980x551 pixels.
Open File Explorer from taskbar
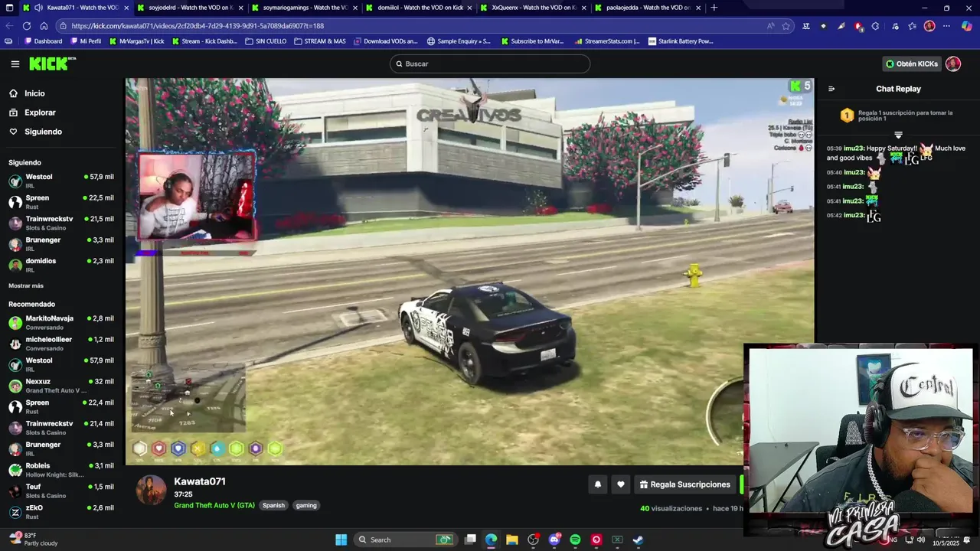tap(512, 540)
